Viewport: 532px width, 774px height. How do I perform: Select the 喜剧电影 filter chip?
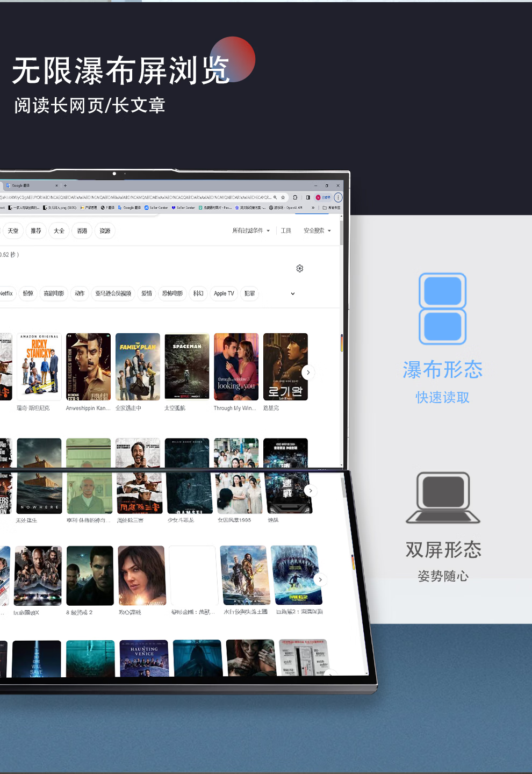pos(54,293)
